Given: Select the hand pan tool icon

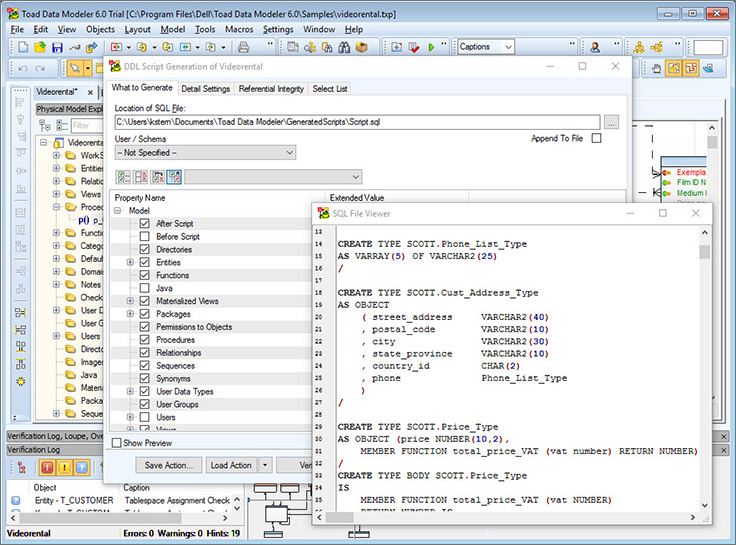Looking at the screenshot, I should 656,69.
